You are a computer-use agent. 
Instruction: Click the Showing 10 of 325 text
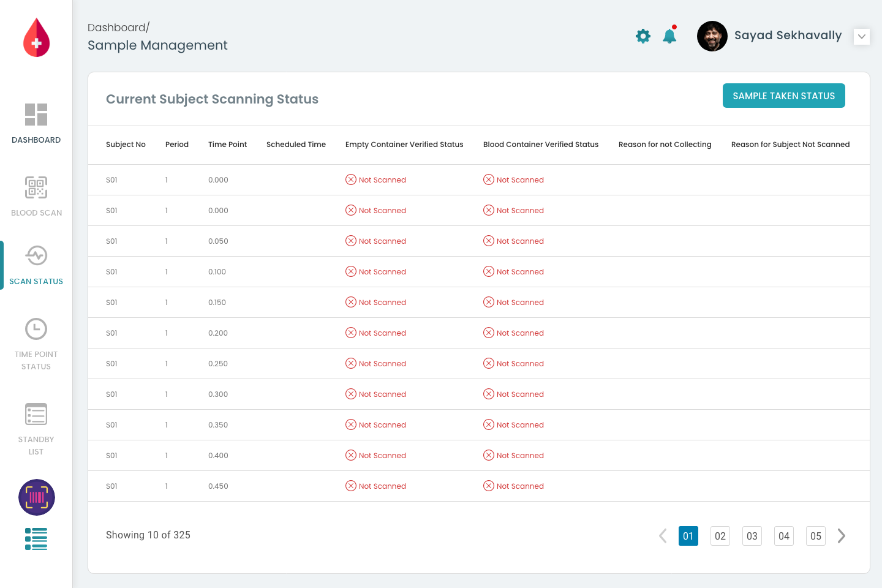point(148,535)
